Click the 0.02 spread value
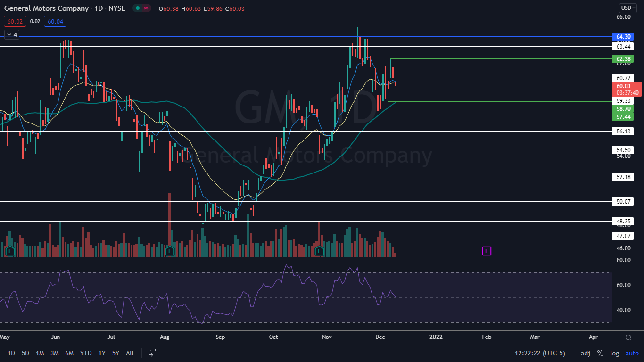Image resolution: width=644 pixels, height=362 pixels. 35,21
